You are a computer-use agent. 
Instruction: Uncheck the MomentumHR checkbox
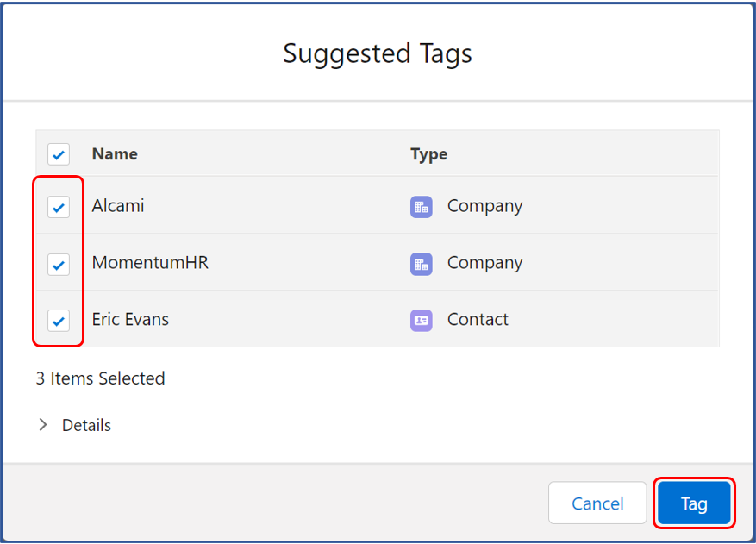click(x=59, y=265)
